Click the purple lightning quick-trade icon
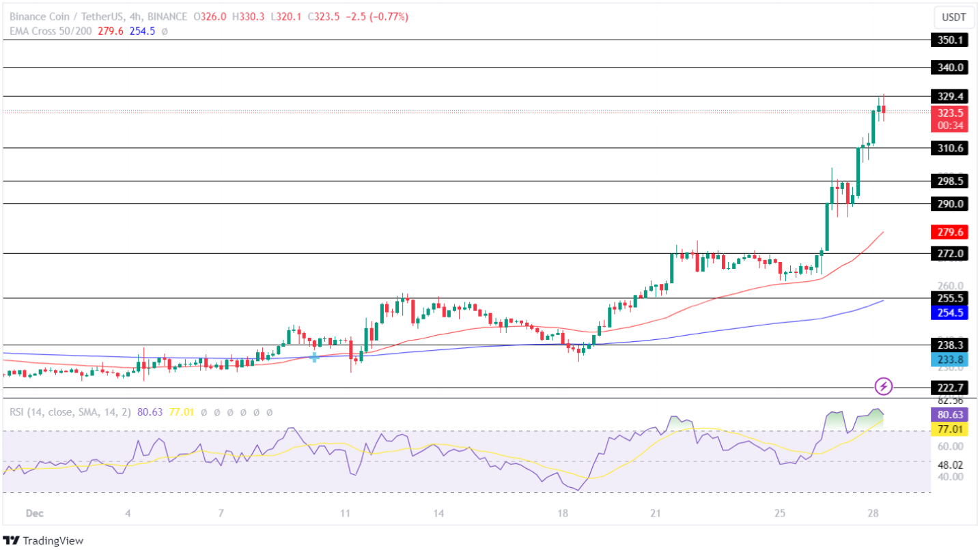The width and height of the screenshot is (980, 550). pyautogui.click(x=883, y=387)
